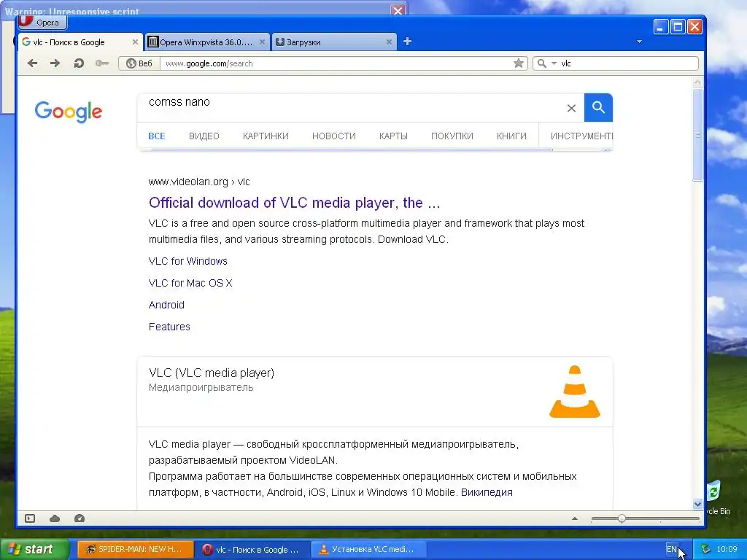Close the Unresponsive script warning window
747x560 pixels.
pos(398,10)
